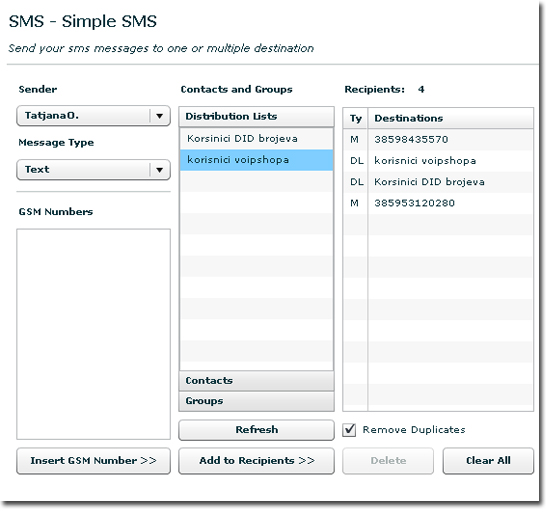The width and height of the screenshot is (559, 519).
Task: Click Add to Recipients button
Action: click(257, 461)
